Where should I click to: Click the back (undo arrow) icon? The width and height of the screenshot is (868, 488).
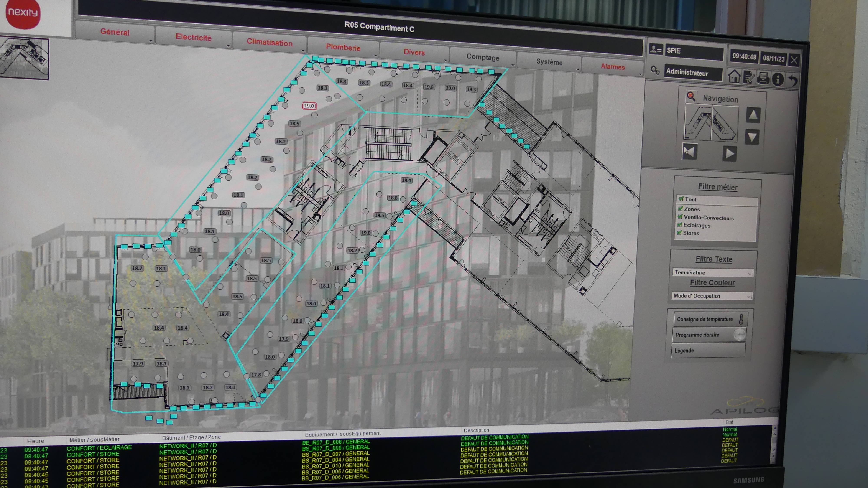tap(793, 81)
